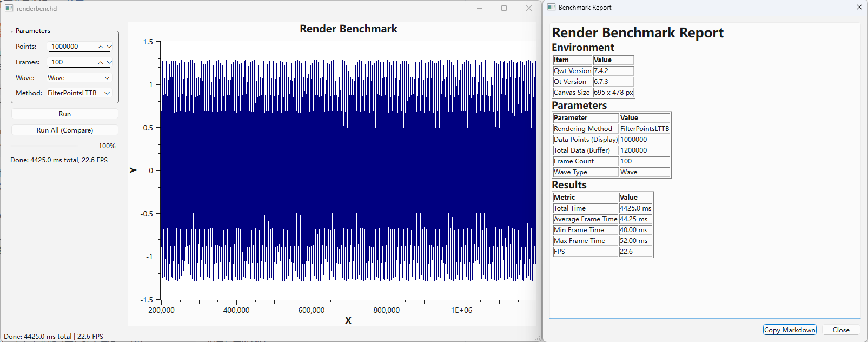Screen dimensions: 868x342
Task: Click the Benchmark Report window icon
Action: (551, 7)
